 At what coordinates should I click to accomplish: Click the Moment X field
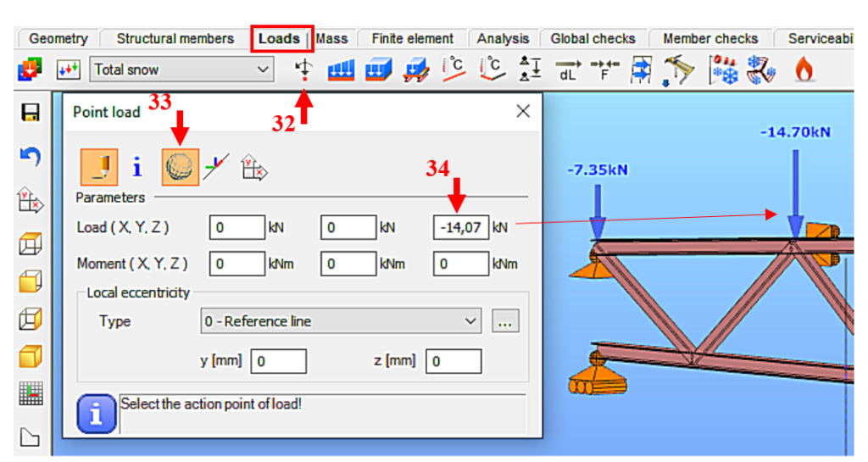237,264
